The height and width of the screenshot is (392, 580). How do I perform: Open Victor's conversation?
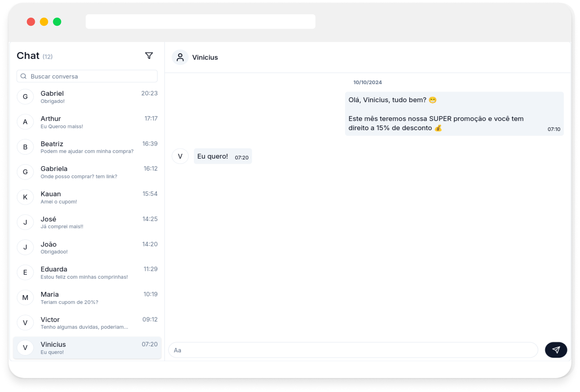(x=87, y=322)
